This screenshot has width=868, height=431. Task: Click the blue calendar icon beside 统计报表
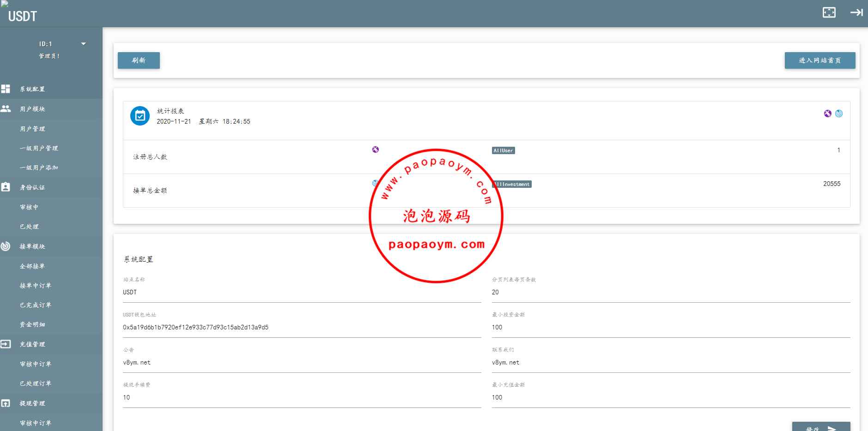(140, 116)
